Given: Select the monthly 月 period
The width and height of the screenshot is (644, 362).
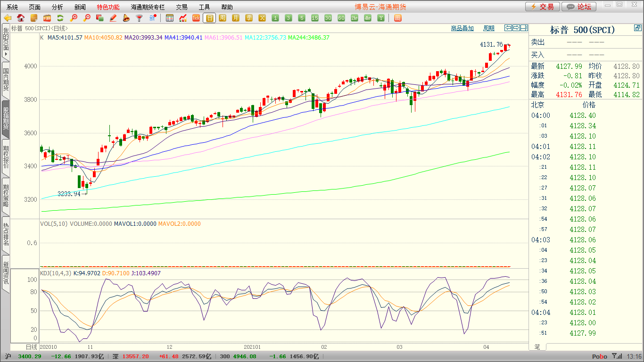Looking at the screenshot, I should 236,18.
